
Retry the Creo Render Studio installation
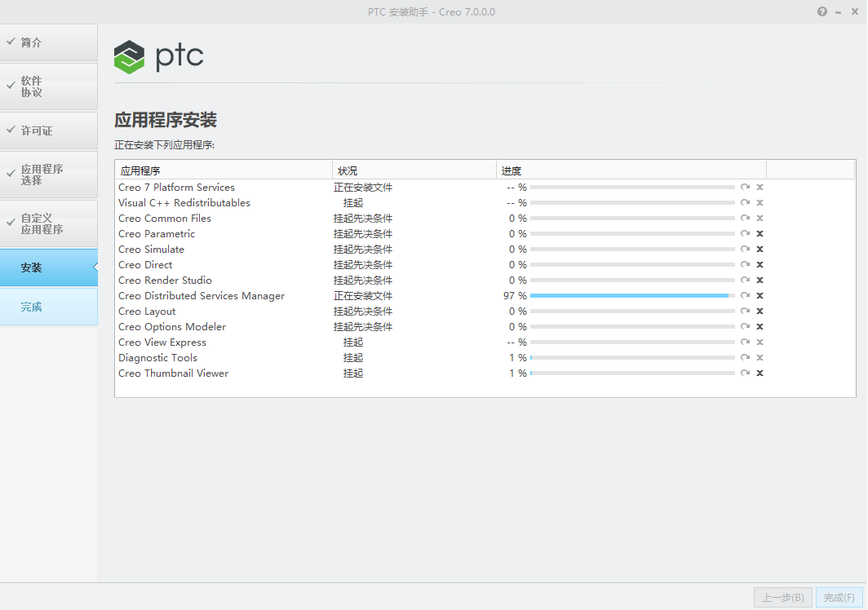[x=743, y=280]
